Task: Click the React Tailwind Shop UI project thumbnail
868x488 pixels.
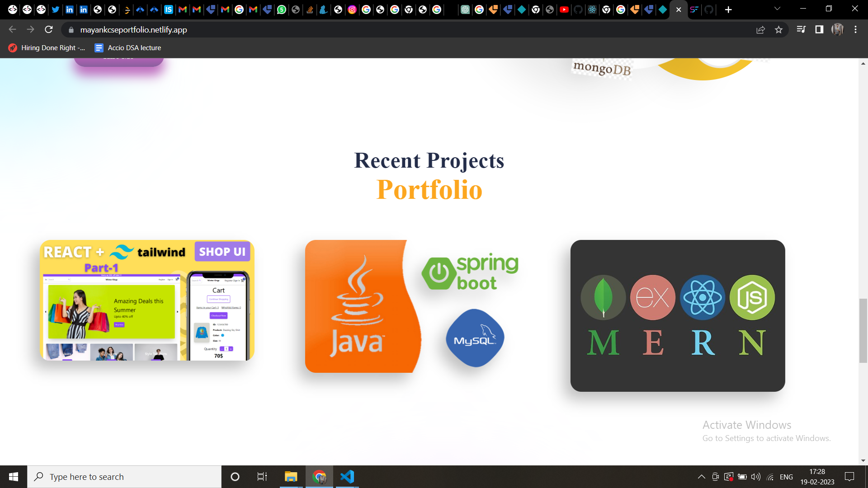Action: pyautogui.click(x=146, y=300)
